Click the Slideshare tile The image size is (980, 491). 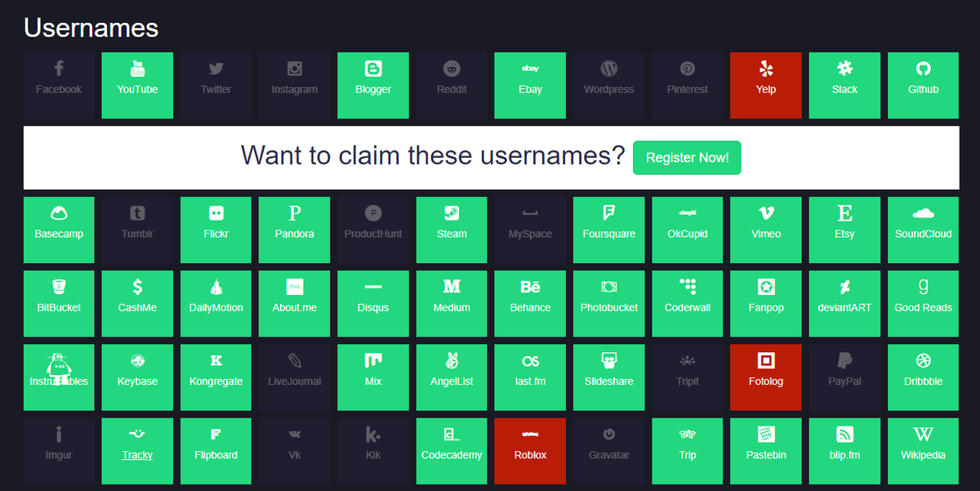608,377
